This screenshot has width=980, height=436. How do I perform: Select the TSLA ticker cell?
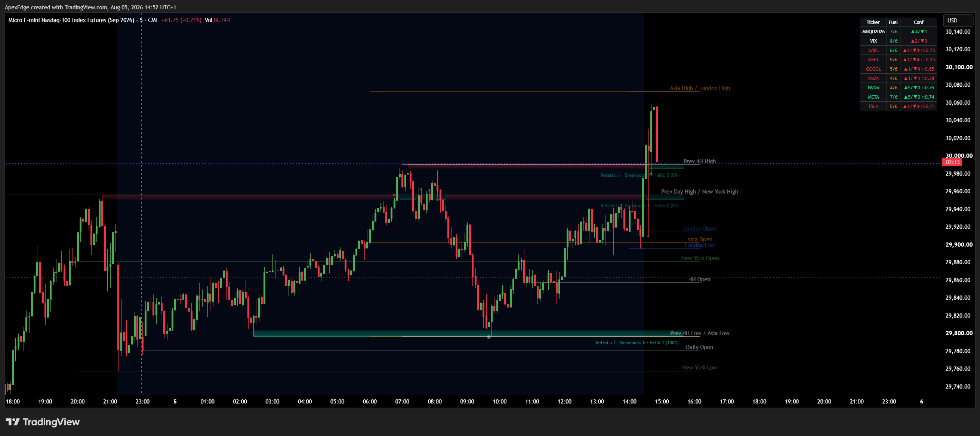pyautogui.click(x=873, y=106)
